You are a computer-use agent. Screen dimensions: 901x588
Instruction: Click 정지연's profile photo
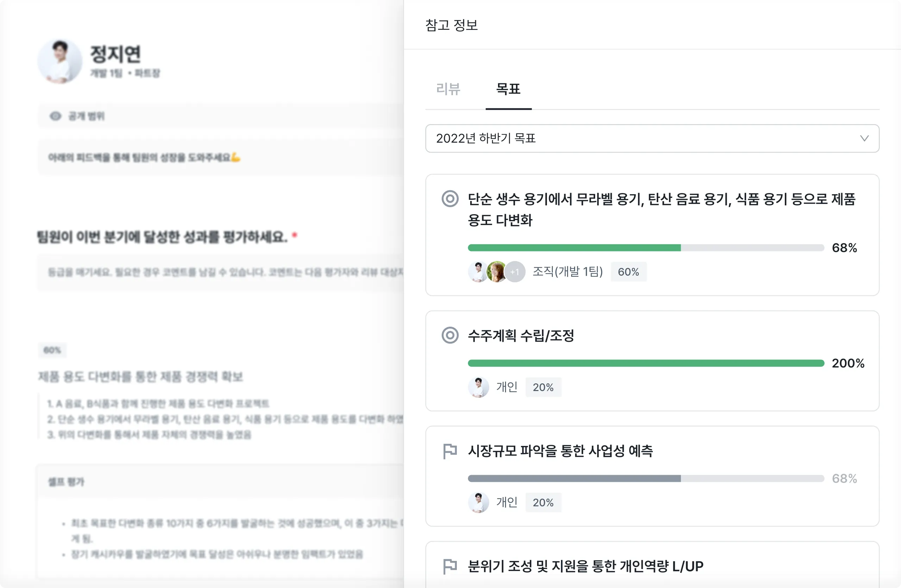pos(60,61)
